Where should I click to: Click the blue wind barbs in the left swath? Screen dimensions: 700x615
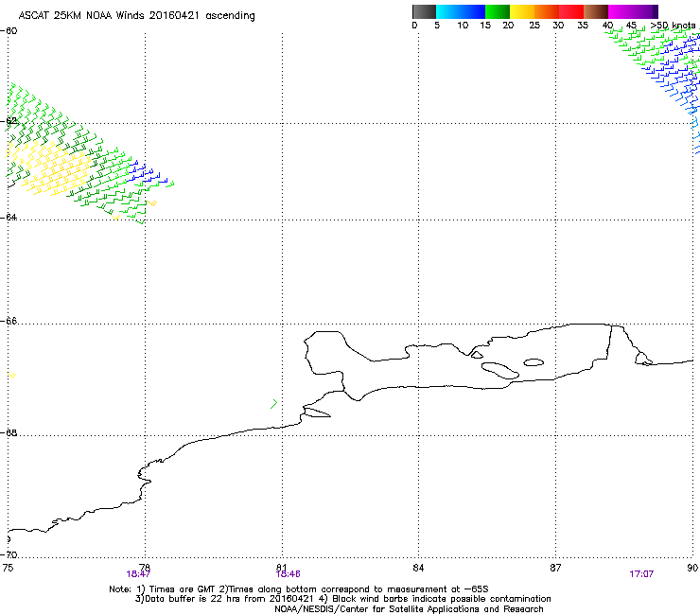tap(148, 173)
